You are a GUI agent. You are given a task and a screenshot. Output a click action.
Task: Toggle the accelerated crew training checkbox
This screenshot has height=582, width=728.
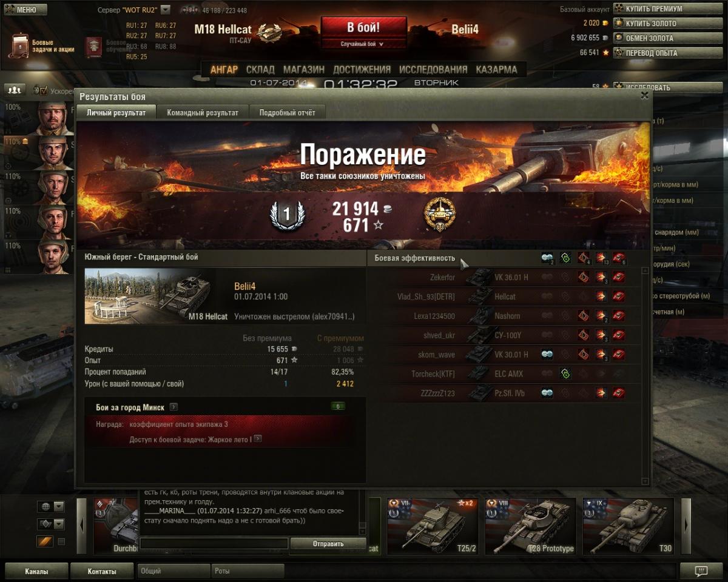pos(41,90)
